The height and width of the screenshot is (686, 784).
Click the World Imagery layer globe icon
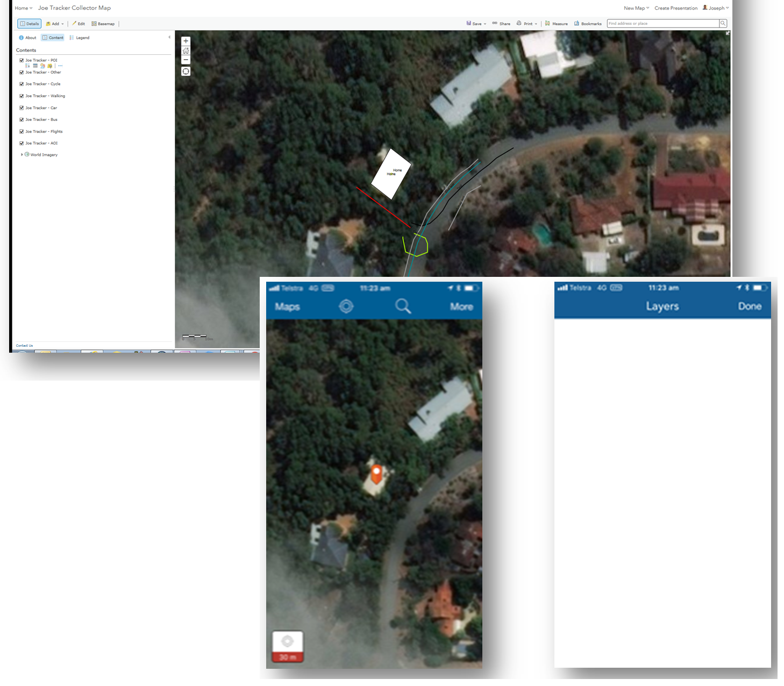point(27,154)
